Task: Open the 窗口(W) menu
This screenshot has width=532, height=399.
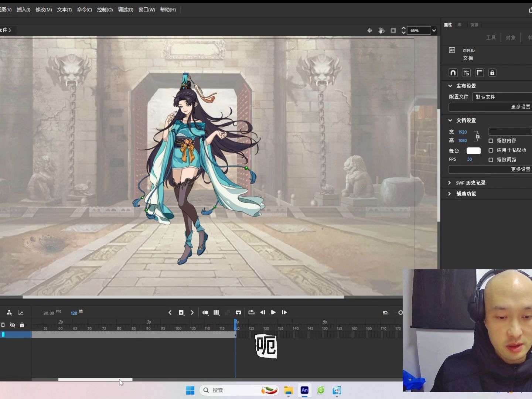Action: [147, 10]
